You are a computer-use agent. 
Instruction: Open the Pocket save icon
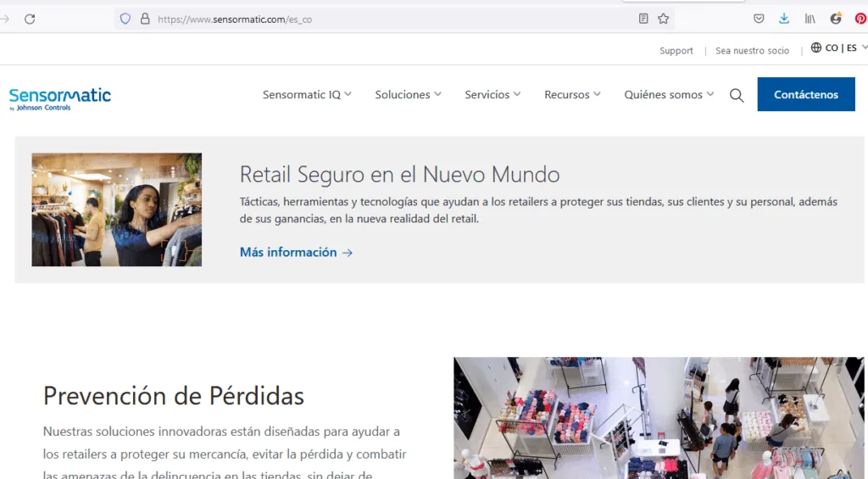pyautogui.click(x=759, y=19)
